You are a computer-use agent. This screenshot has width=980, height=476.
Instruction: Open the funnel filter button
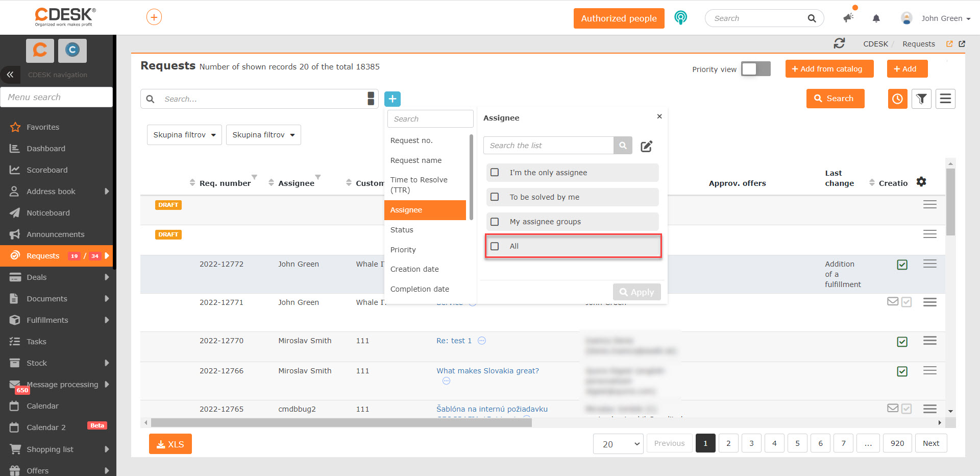point(921,99)
